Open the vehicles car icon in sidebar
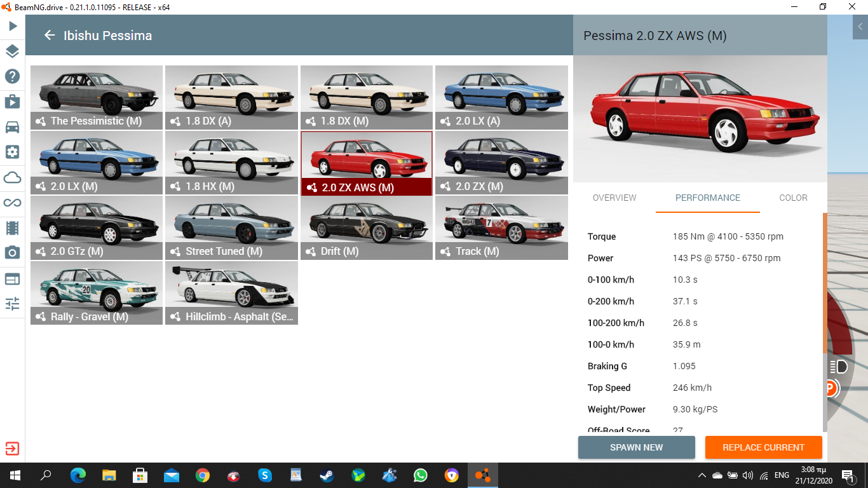Viewport: 868px width, 488px height. 13,127
